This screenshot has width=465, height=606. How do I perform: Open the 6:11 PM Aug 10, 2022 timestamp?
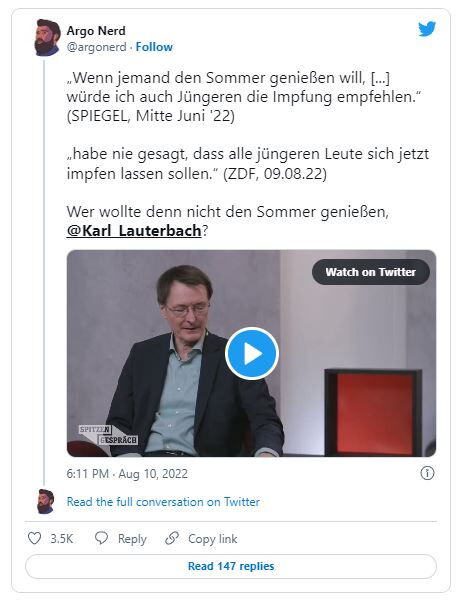coord(127,473)
